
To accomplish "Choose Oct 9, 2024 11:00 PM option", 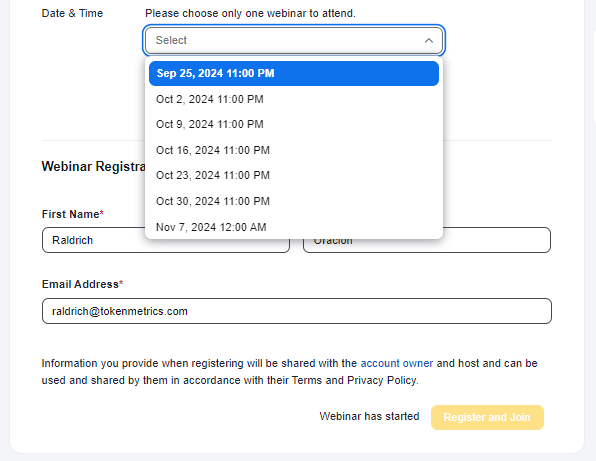I will (x=293, y=124).
